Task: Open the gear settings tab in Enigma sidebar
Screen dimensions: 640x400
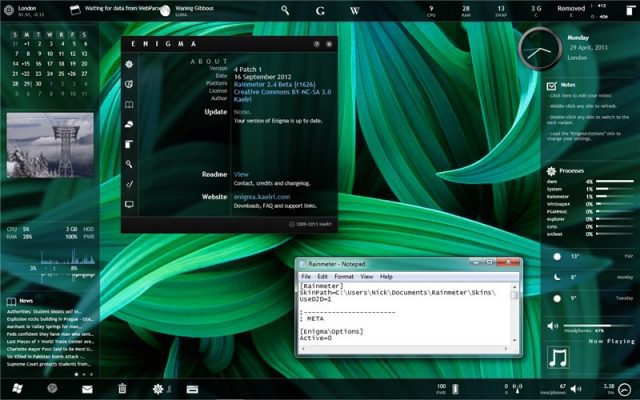Action: [x=129, y=65]
